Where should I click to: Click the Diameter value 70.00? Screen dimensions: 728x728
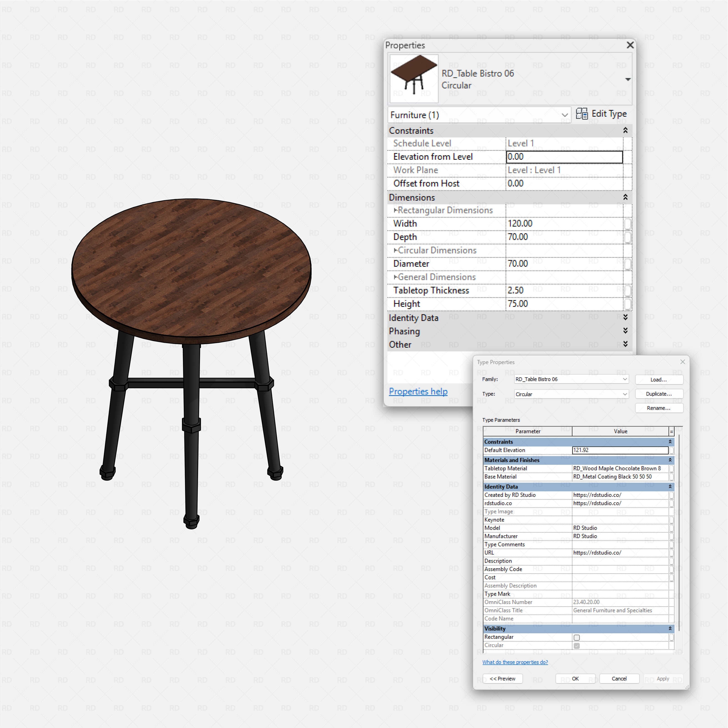coord(564,264)
